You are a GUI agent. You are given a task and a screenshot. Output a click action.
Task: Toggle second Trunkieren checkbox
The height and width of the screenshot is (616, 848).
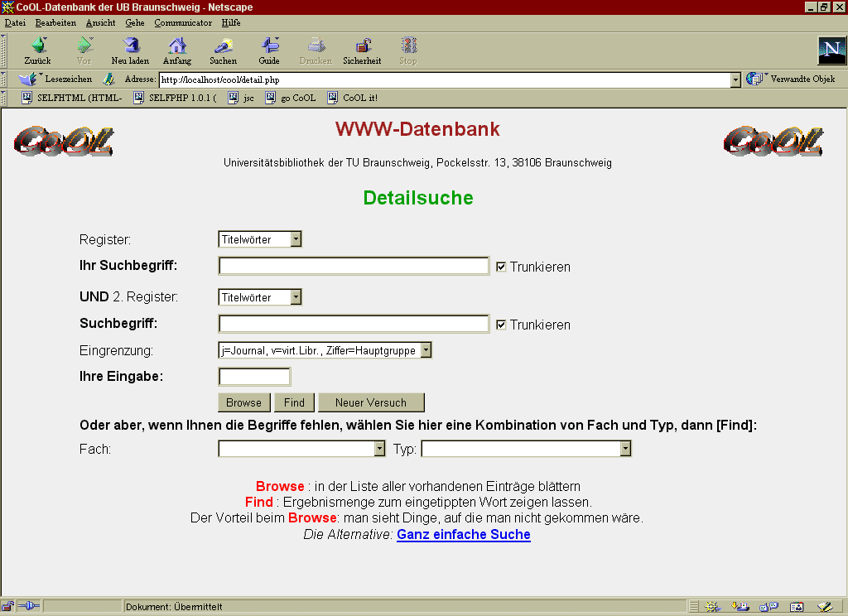click(x=501, y=325)
